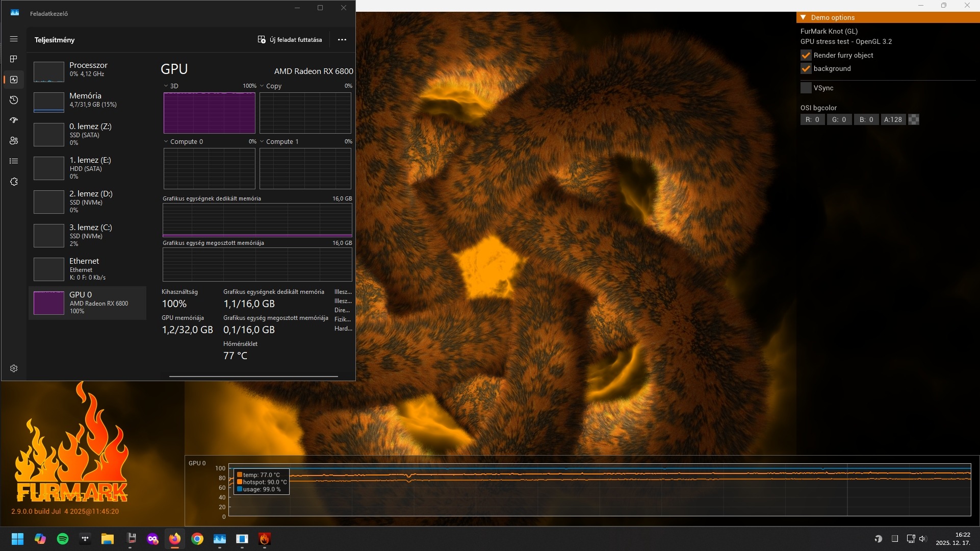Uncheck Render furry object checkbox
980x551 pixels.
806,55
